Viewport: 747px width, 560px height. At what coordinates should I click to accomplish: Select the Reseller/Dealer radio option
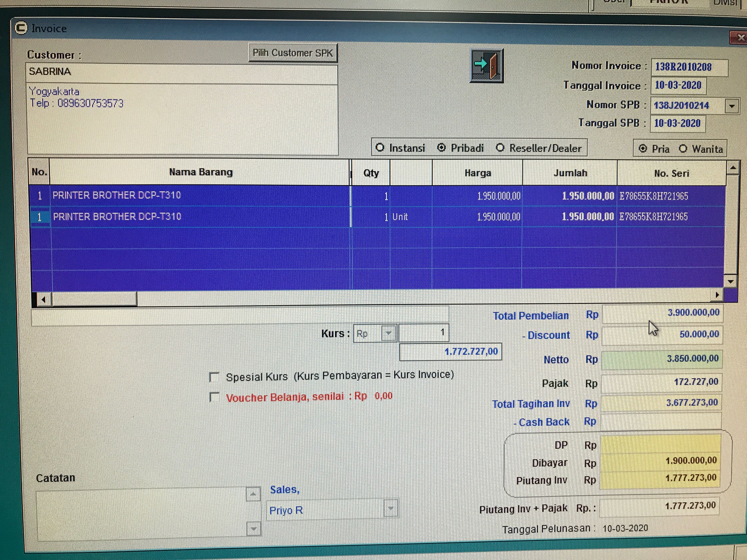click(500, 148)
